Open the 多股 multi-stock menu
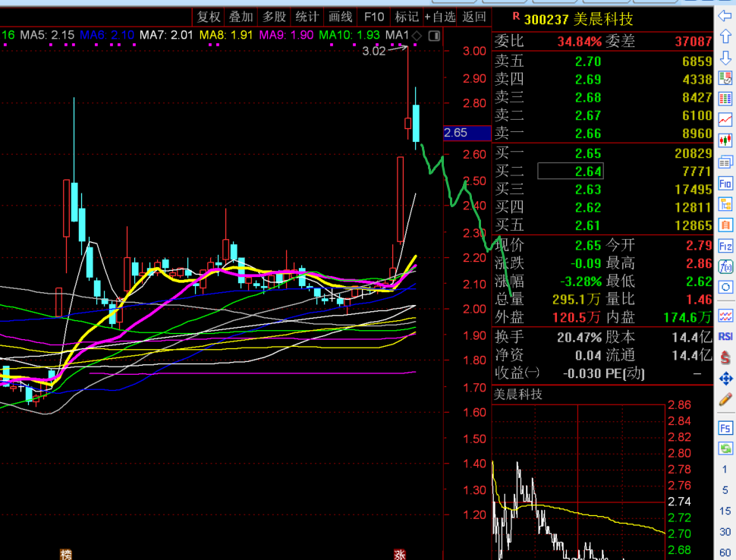Screen dimensions: 736x560 click(x=274, y=17)
